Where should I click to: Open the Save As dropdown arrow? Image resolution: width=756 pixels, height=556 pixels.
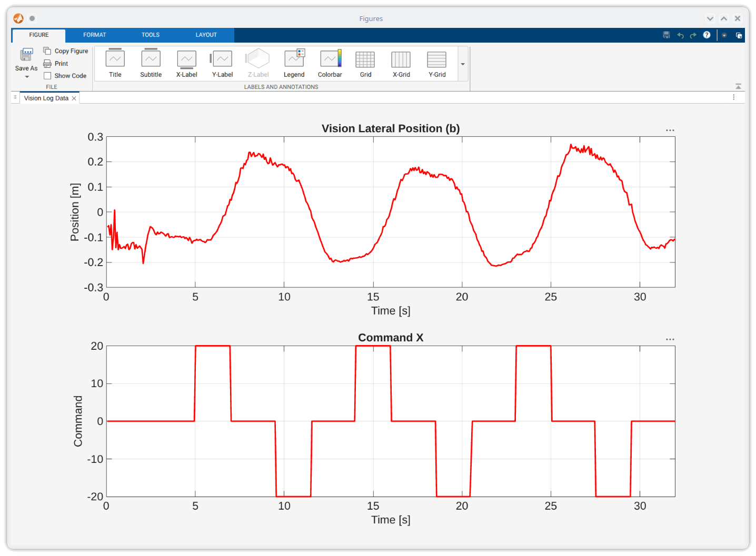(x=27, y=77)
